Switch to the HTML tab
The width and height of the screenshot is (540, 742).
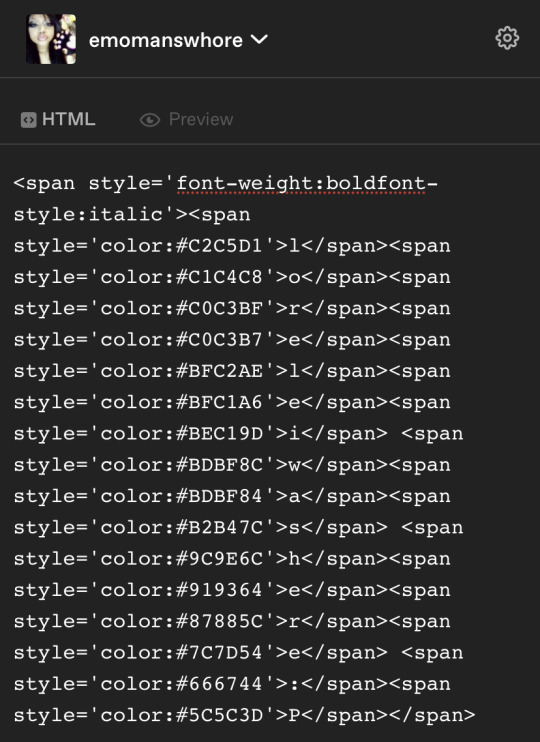click(x=58, y=119)
